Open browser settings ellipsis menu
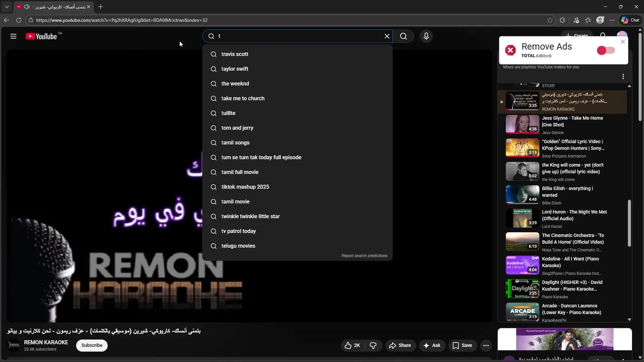644x362 pixels. point(612,20)
